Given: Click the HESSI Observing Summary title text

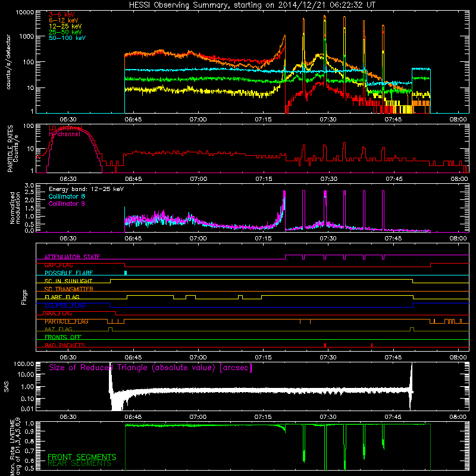Looking at the screenshot, I should tap(252, 5).
